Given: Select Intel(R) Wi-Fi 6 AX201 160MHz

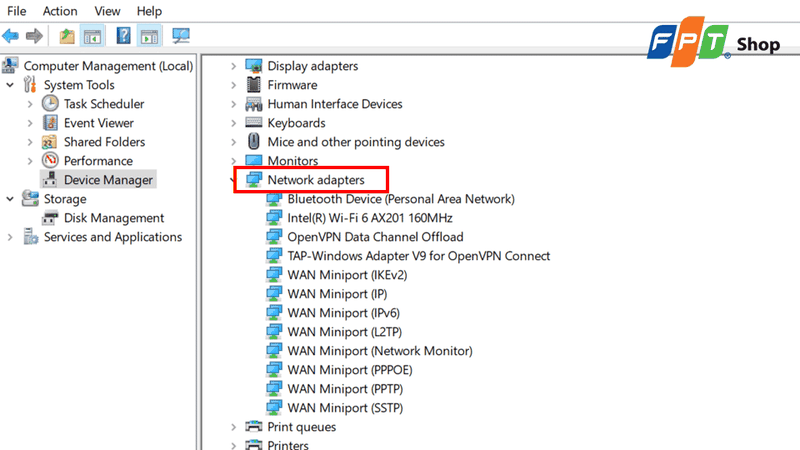Looking at the screenshot, I should click(x=370, y=218).
